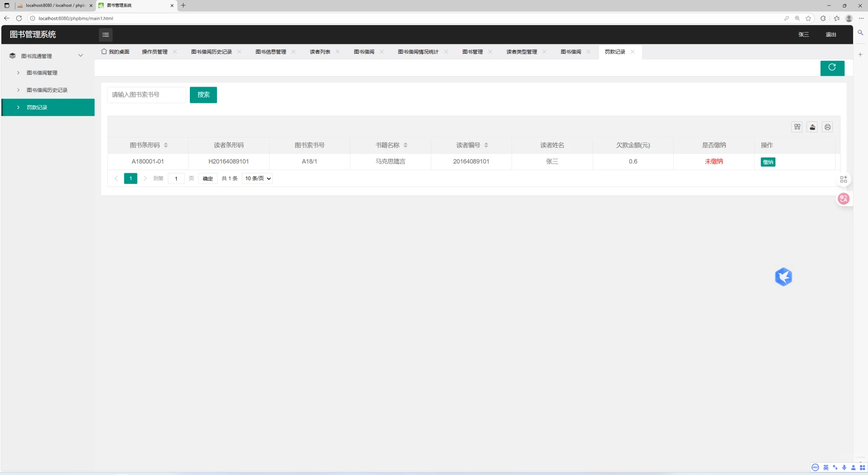Print the table using the printer icon

(x=827, y=127)
